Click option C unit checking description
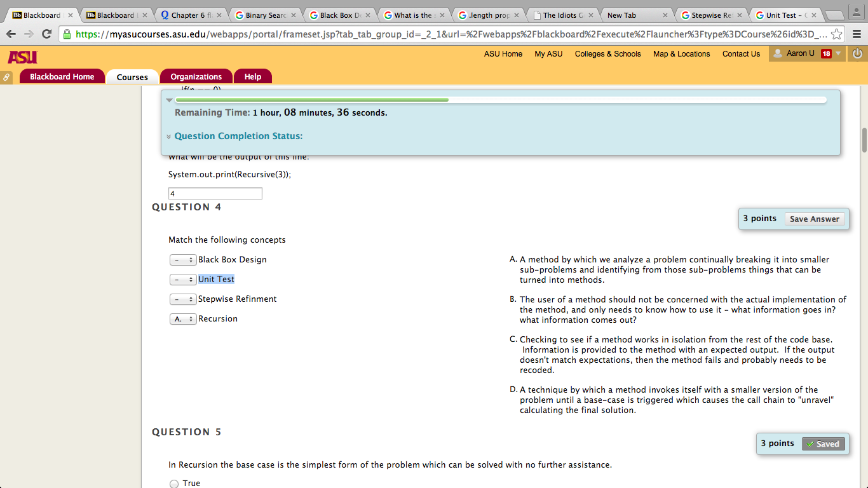Image resolution: width=868 pixels, height=488 pixels. [x=677, y=355]
